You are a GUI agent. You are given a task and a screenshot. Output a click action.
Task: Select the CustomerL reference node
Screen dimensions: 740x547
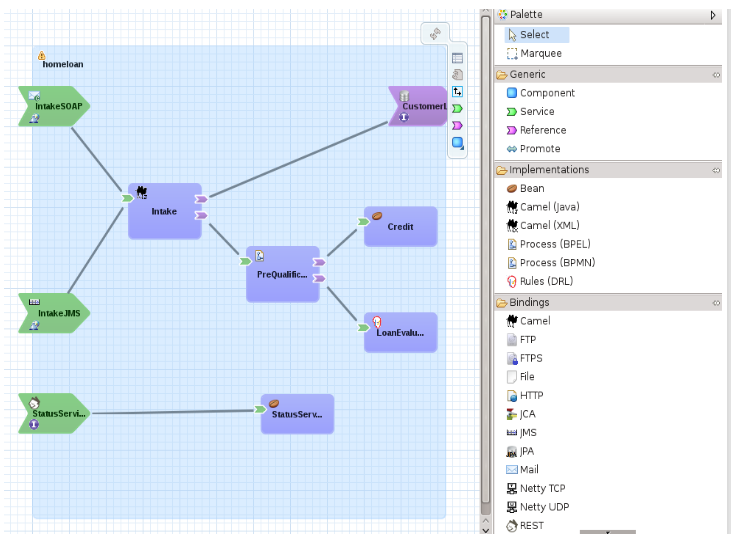(x=418, y=107)
